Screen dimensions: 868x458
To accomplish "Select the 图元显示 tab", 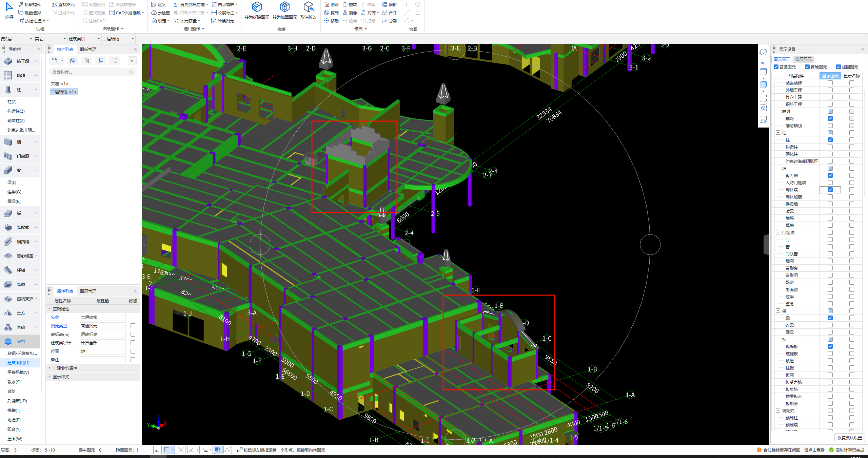I will click(x=782, y=59).
